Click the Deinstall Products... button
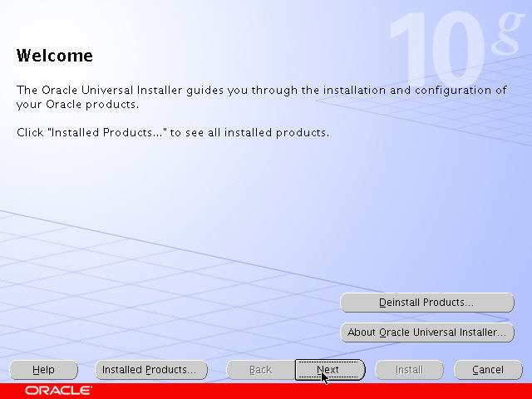Screen dimensions: 532x399 coord(427,303)
